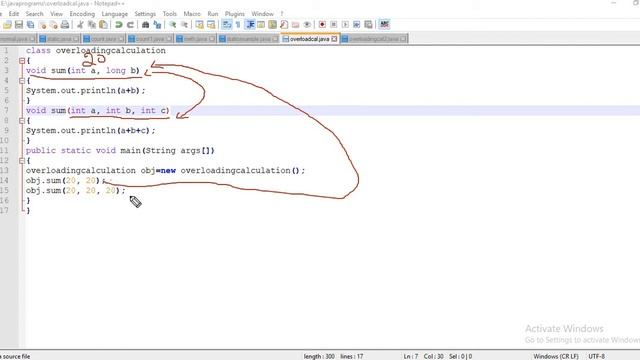This screenshot has height=360, width=640.
Task: Toggle synchronized vertical scrolling
Action: coord(199,24)
